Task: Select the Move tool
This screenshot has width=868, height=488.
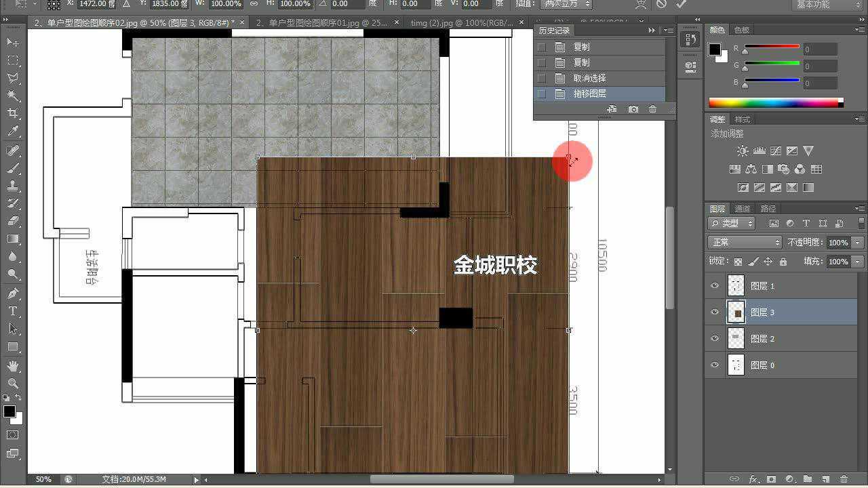Action: click(x=13, y=43)
